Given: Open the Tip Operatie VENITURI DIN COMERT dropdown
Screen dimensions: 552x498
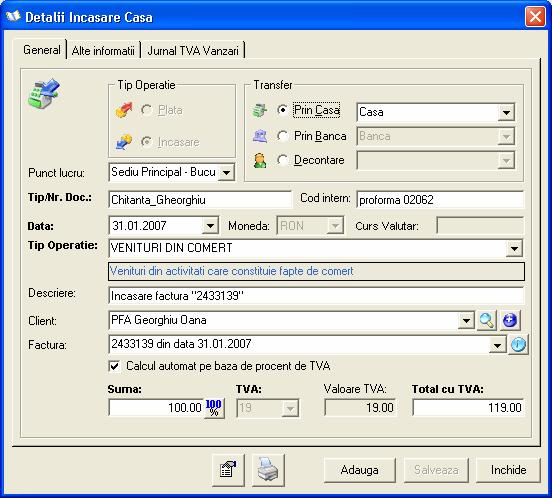Looking at the screenshot, I should [514, 248].
